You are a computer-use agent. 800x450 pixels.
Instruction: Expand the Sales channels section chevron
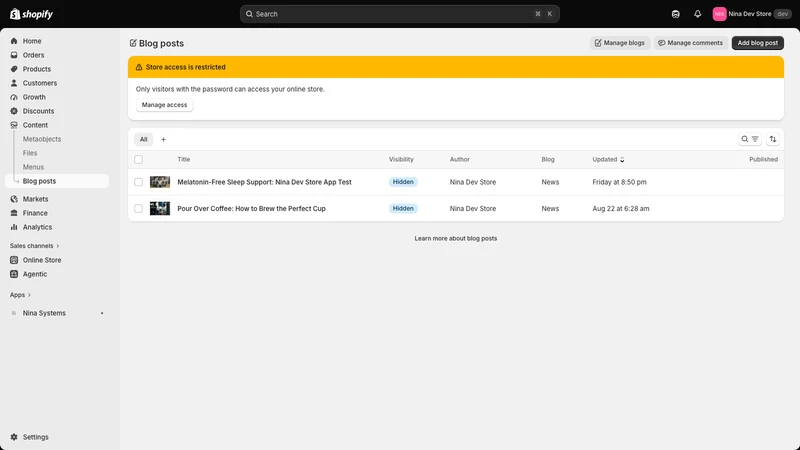click(58, 246)
